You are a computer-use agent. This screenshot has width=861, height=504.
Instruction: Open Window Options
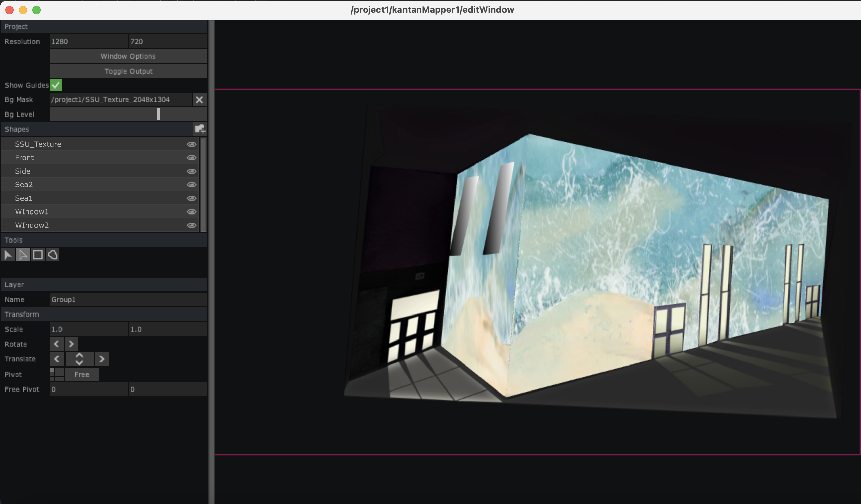click(x=128, y=56)
